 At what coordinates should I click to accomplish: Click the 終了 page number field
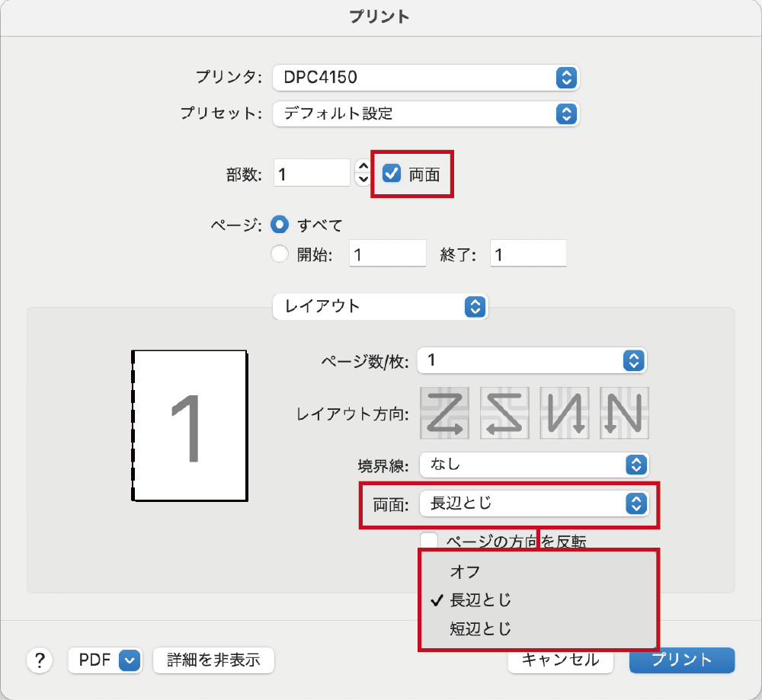[527, 254]
